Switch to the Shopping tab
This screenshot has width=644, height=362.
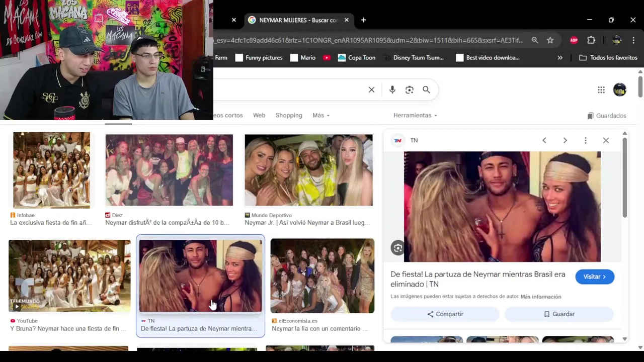click(x=289, y=115)
